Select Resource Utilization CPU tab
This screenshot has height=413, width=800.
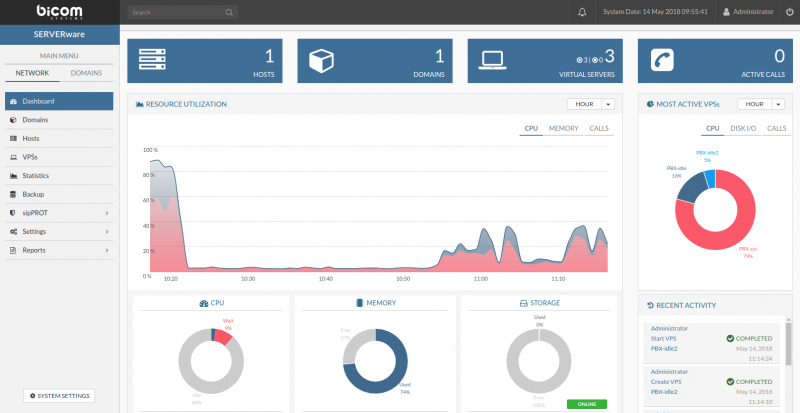point(531,129)
